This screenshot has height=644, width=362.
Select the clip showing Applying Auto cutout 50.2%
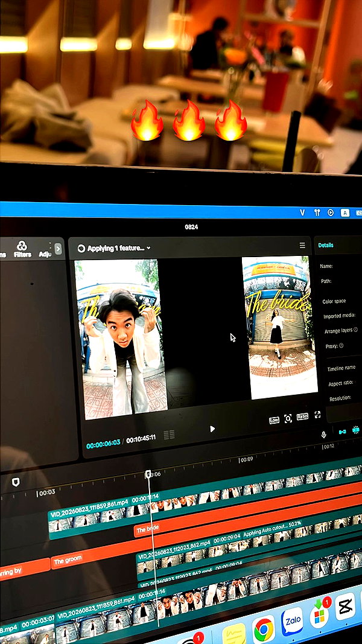coord(249,547)
